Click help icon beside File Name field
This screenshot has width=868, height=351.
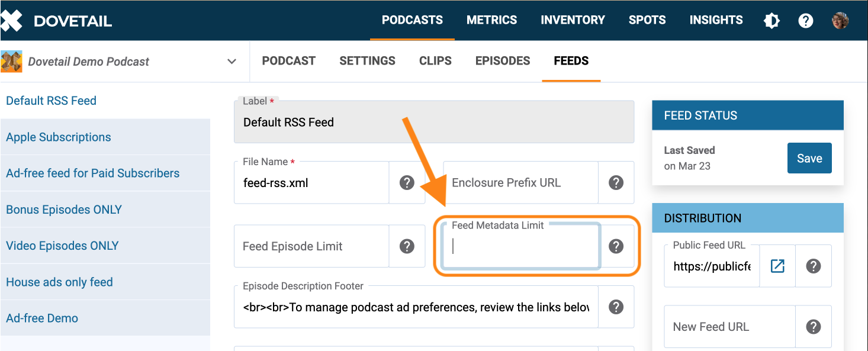pyautogui.click(x=407, y=182)
